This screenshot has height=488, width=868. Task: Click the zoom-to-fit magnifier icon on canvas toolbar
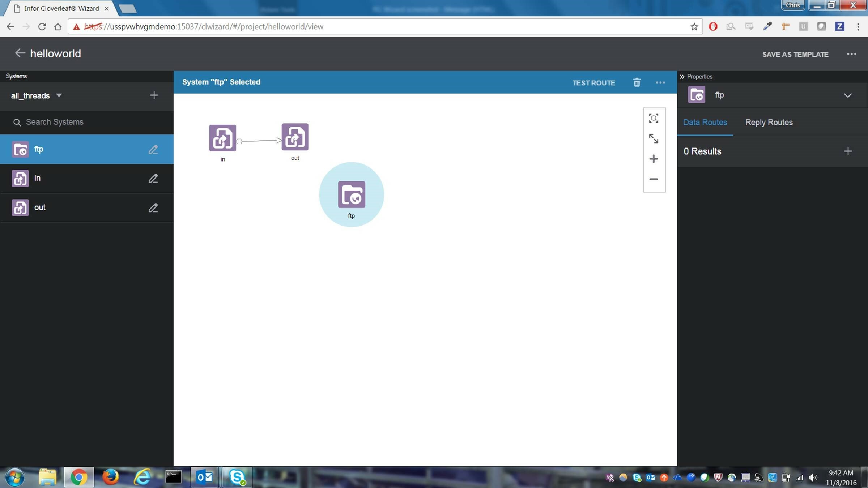tap(654, 118)
